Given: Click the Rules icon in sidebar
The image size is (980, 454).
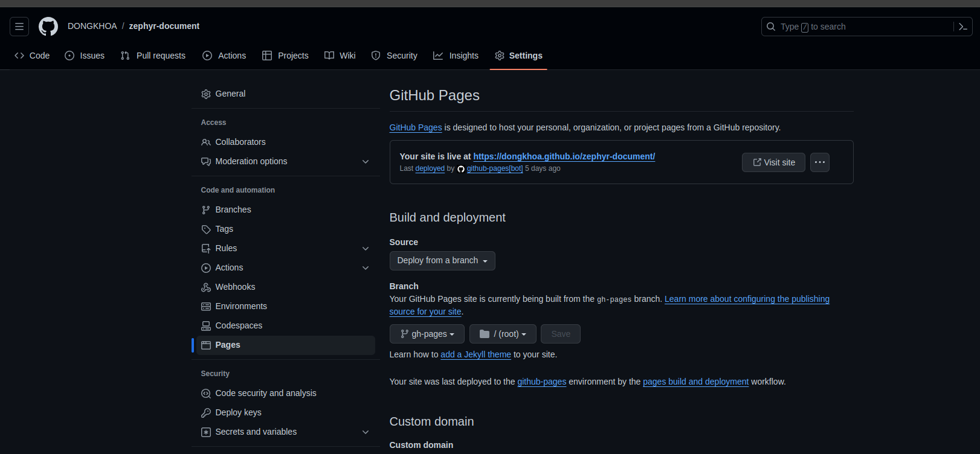Looking at the screenshot, I should click(x=206, y=249).
